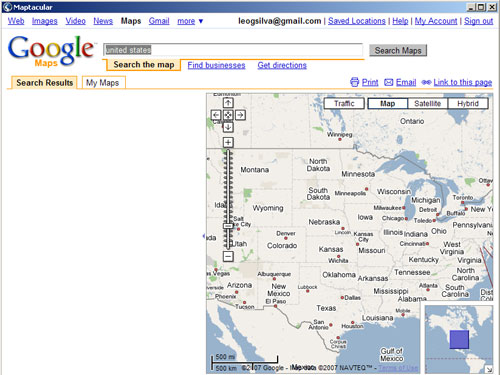Click the Search Maps button
This screenshot has height=375, width=500.
point(398,50)
